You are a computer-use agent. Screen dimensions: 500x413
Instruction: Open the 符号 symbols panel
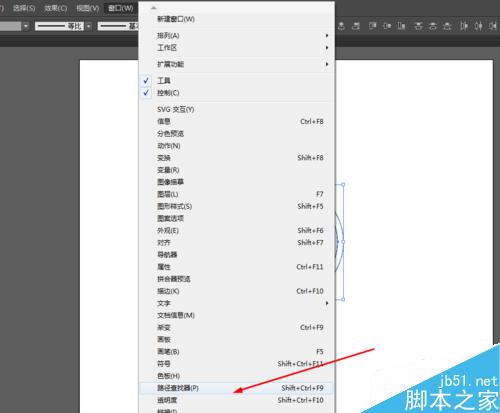[x=236, y=364]
